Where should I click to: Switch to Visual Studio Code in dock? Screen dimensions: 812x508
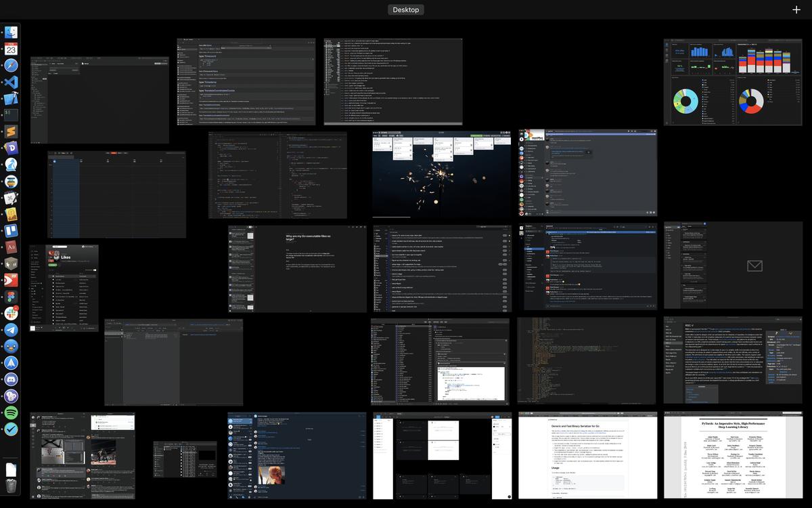[x=11, y=82]
